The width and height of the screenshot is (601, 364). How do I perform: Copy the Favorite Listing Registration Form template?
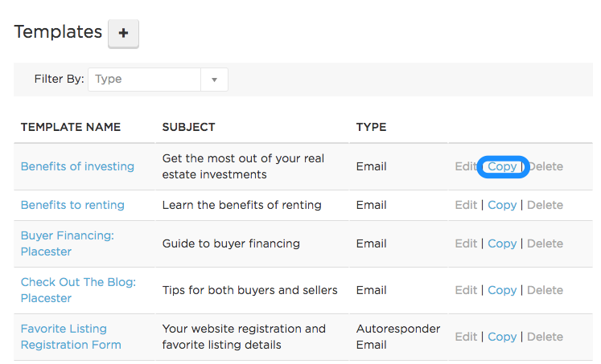(502, 337)
